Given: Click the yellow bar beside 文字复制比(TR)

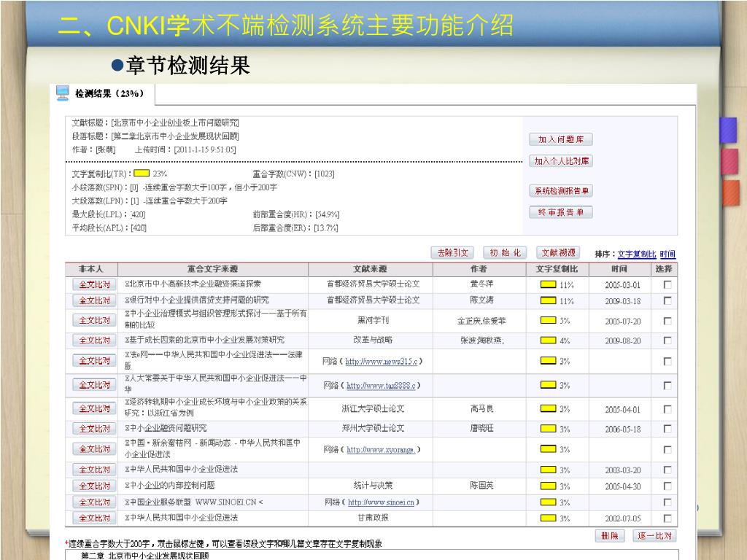Looking at the screenshot, I should click(x=142, y=174).
